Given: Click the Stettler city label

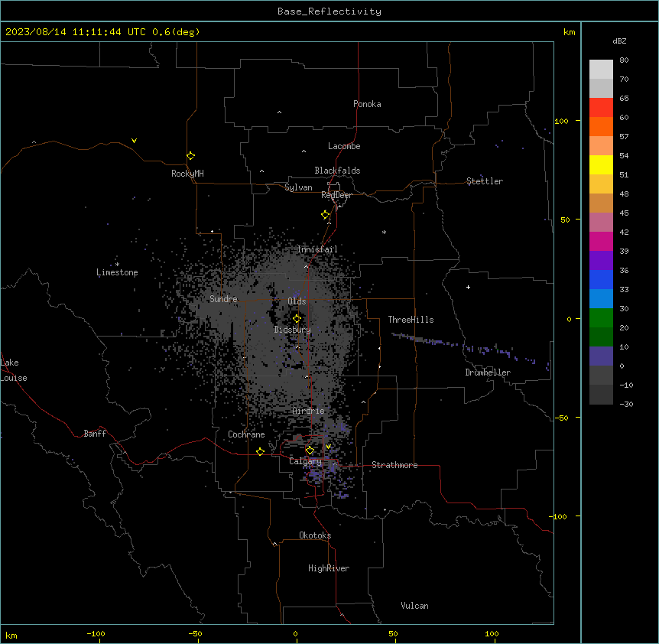Looking at the screenshot, I should coord(485,181).
